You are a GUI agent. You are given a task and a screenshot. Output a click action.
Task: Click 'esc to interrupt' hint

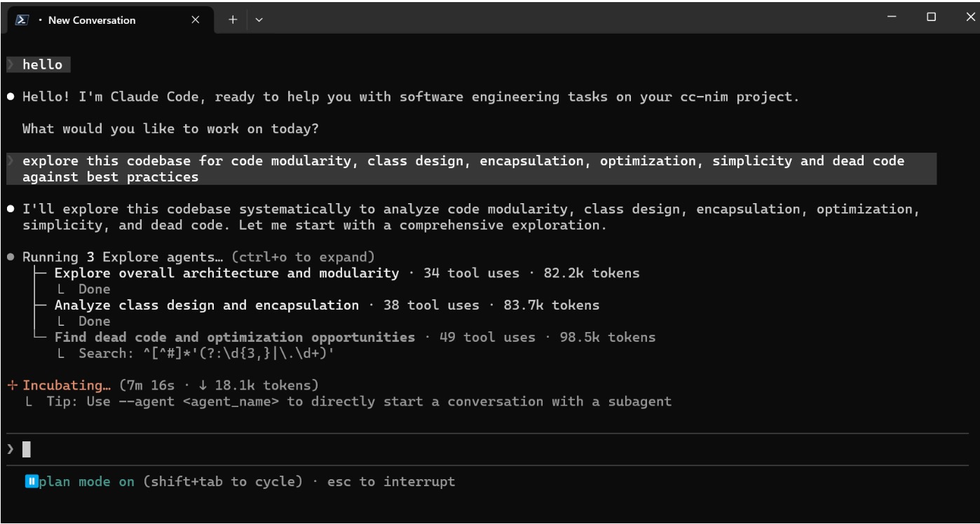[x=390, y=482]
